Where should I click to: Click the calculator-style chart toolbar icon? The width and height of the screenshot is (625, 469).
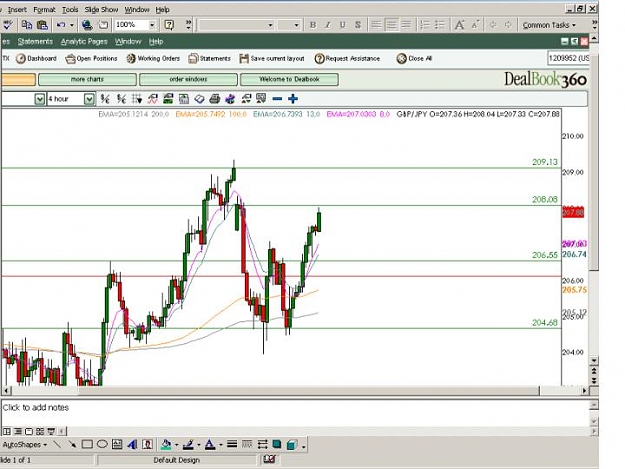click(183, 99)
